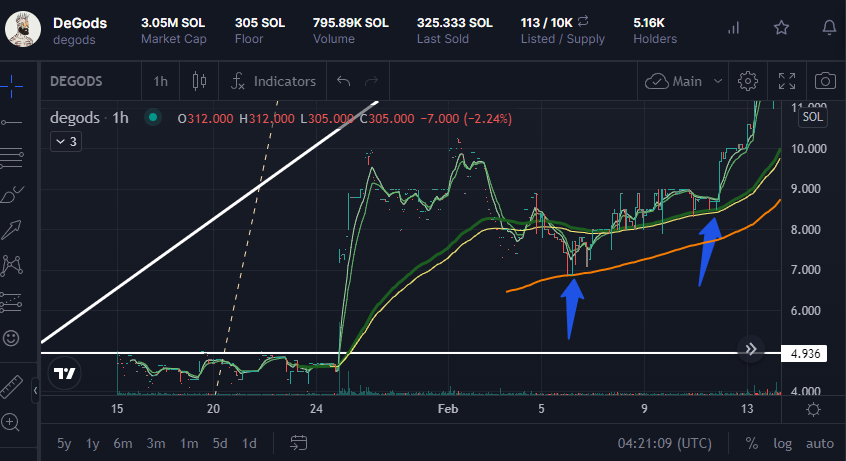Open the bar chart analytics icon

click(733, 28)
